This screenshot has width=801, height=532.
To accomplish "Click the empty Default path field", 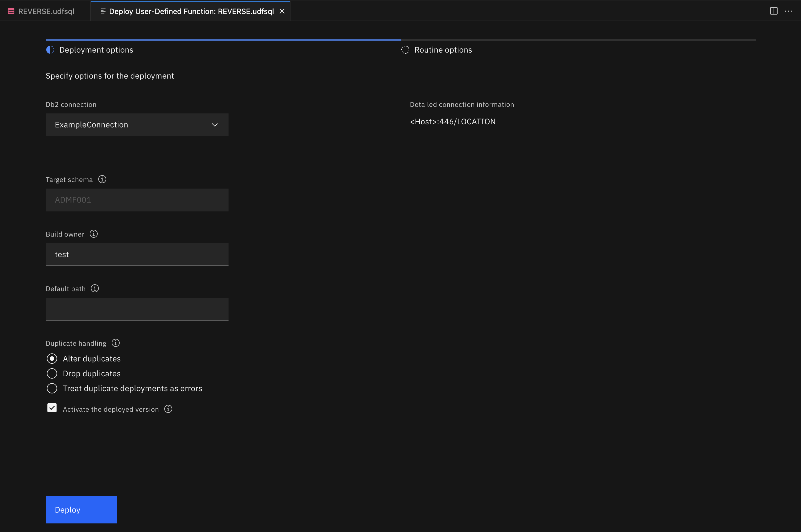I will pyautogui.click(x=137, y=309).
